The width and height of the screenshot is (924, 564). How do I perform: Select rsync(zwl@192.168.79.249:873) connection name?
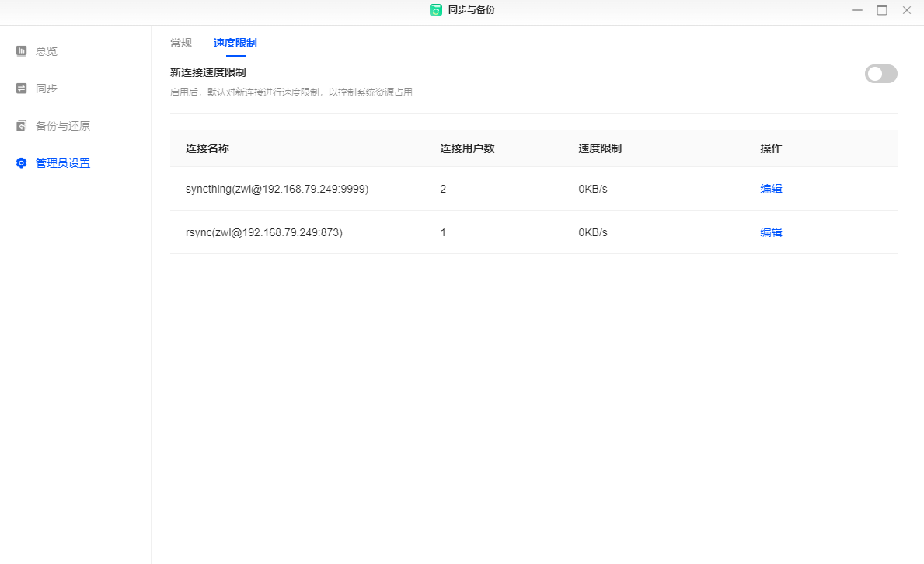[x=264, y=233]
